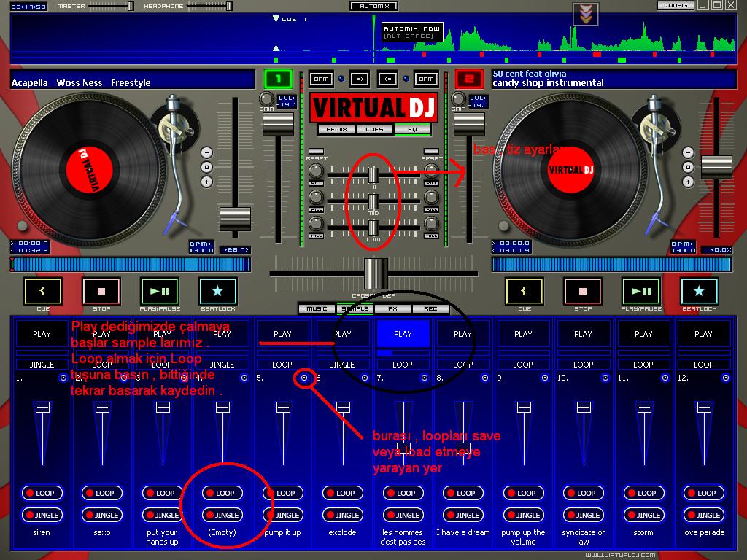The height and width of the screenshot is (560, 747).
Task: Click the deck 1 song waveform progress bar
Action: 131,265
